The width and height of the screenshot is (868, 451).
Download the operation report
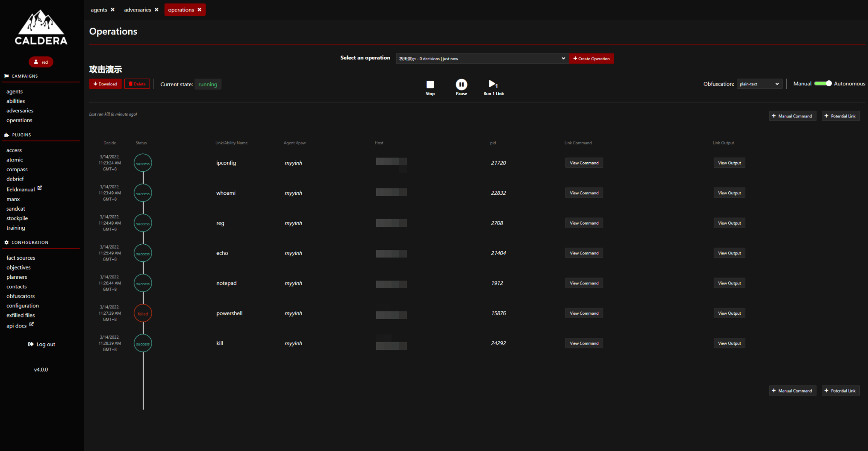click(x=105, y=84)
